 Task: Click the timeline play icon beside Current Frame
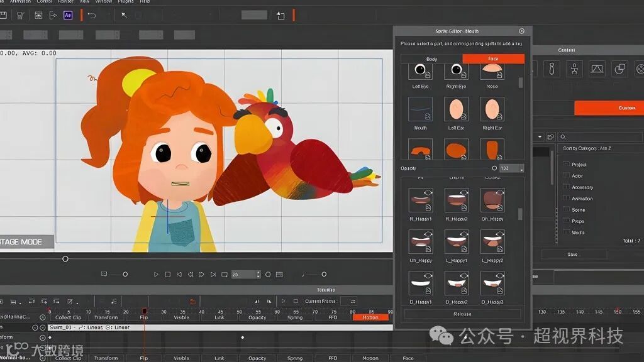(284, 301)
